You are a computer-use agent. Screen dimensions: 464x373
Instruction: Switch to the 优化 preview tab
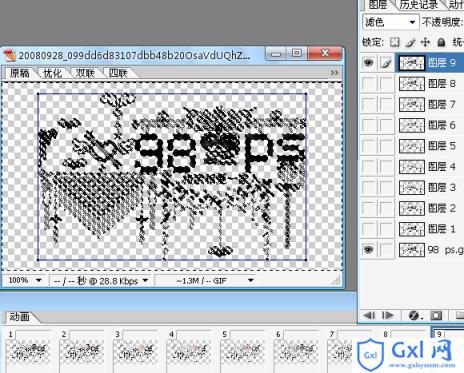pos(53,73)
